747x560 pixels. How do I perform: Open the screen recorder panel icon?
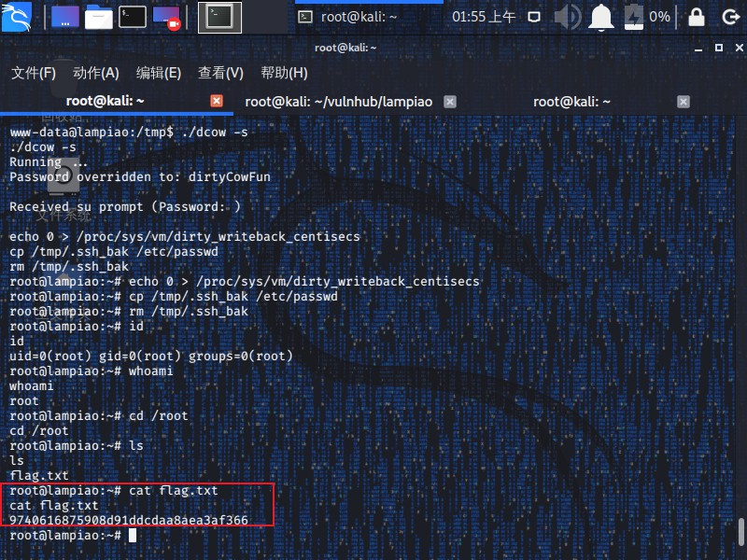coord(166,18)
